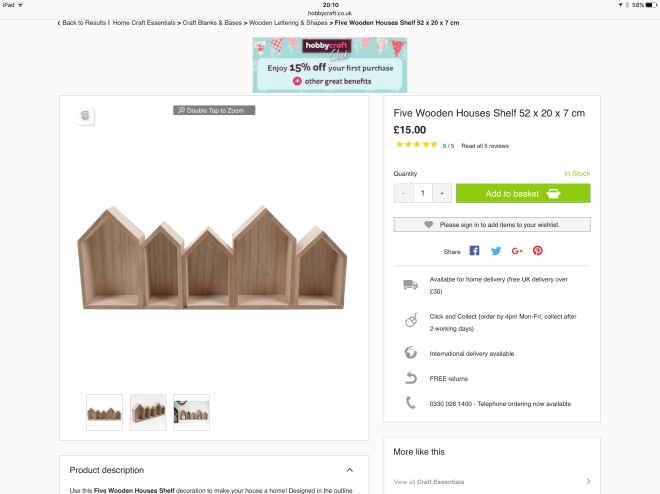Go to Wooden Lettering & Shapes breadcrumb
Screen dimensions: 660x494
tap(288, 22)
